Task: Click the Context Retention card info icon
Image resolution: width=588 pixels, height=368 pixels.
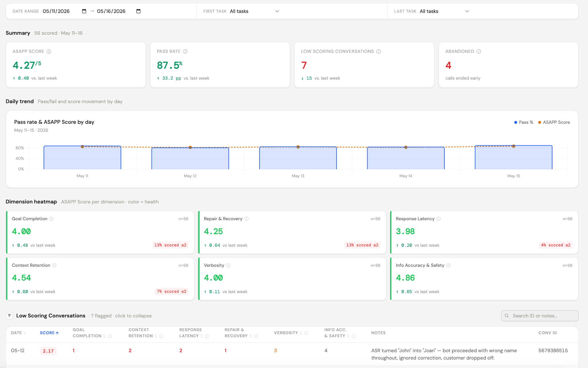Action: (x=54, y=265)
